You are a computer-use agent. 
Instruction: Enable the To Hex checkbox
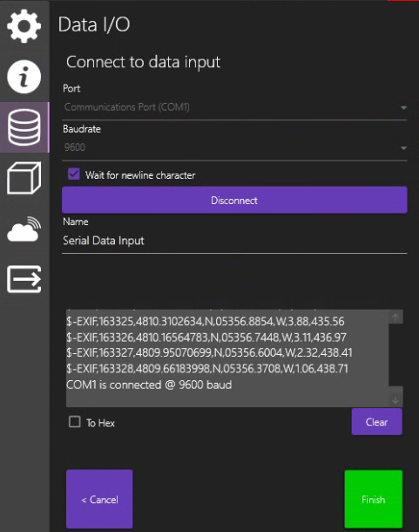pyautogui.click(x=75, y=422)
